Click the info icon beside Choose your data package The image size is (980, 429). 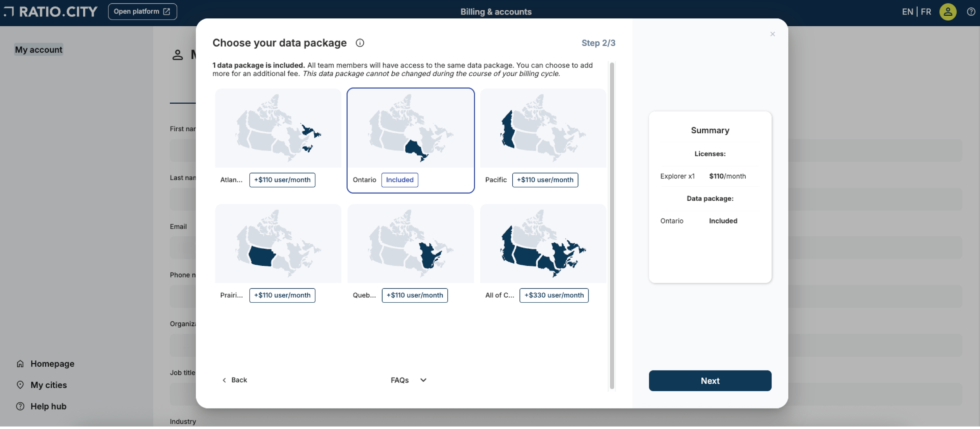(359, 43)
